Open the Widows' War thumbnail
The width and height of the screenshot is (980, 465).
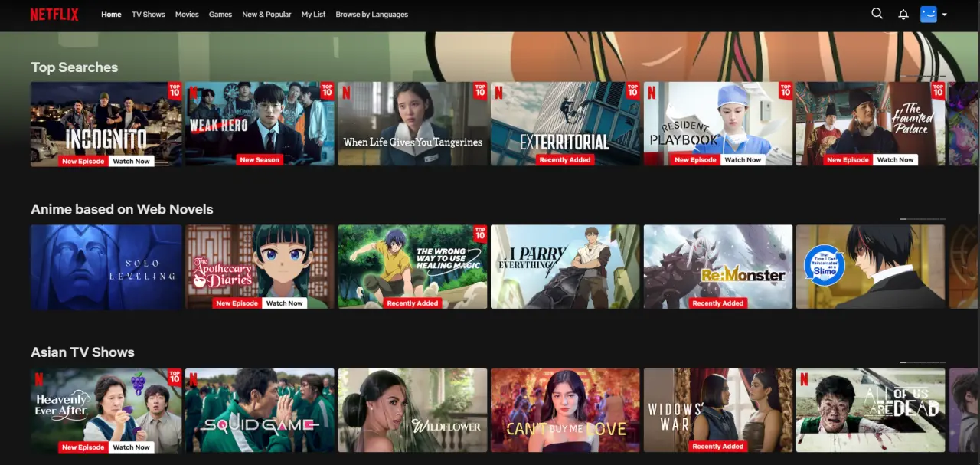(x=718, y=411)
